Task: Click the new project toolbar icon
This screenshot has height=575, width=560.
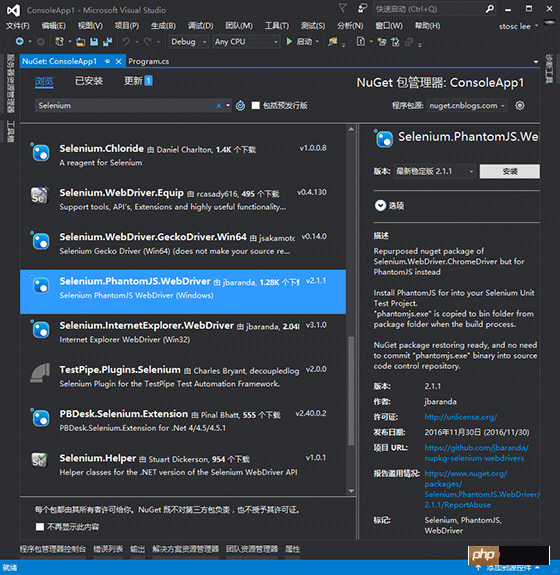Action: 59,42
